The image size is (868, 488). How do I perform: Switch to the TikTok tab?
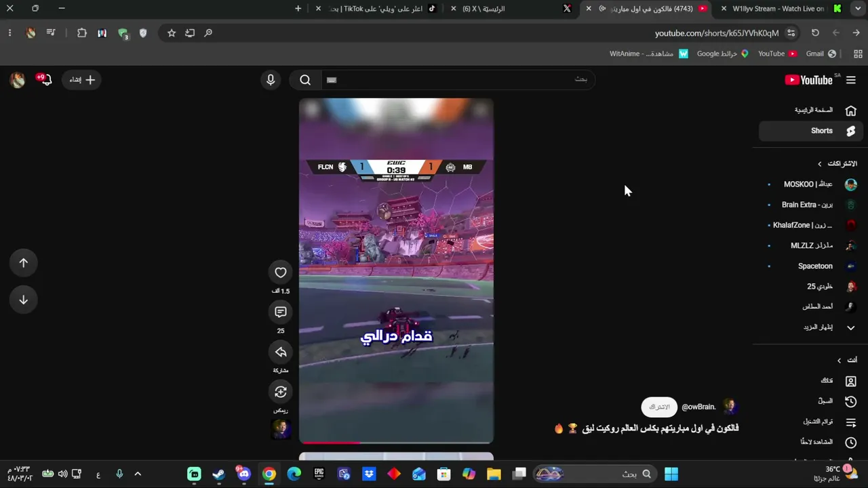377,9
